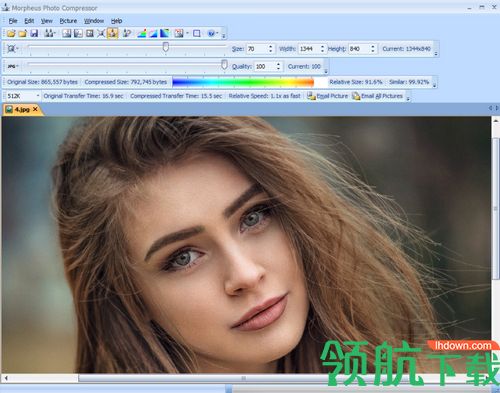
Task: Click the Relative Speed 1.1x as fast text
Action: coord(264,96)
